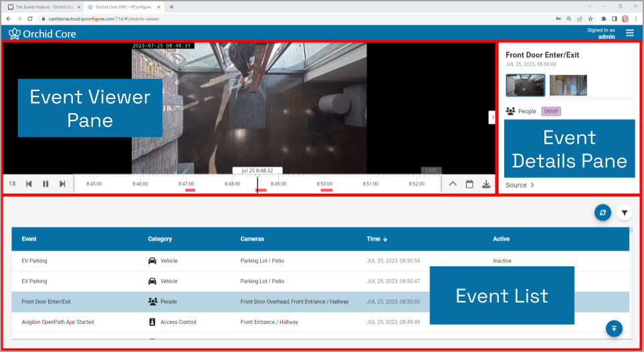Click the Front Door Enter/Exit details title

coord(542,55)
